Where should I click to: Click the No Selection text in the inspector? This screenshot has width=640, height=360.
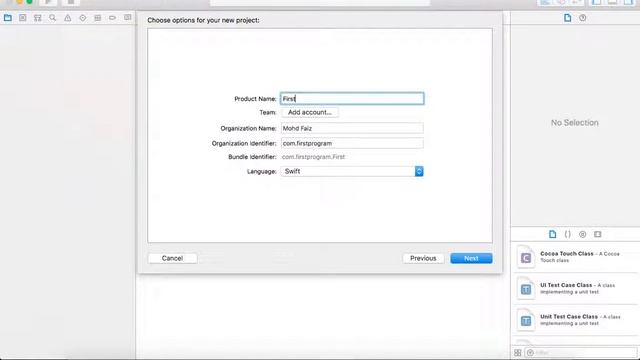click(575, 123)
